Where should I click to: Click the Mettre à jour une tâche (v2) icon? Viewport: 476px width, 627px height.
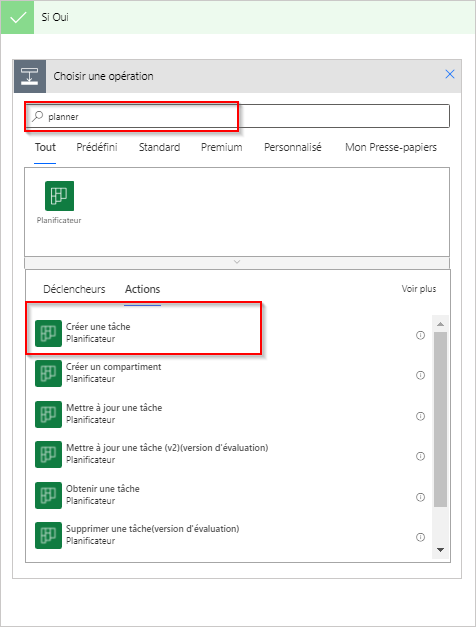[48, 454]
